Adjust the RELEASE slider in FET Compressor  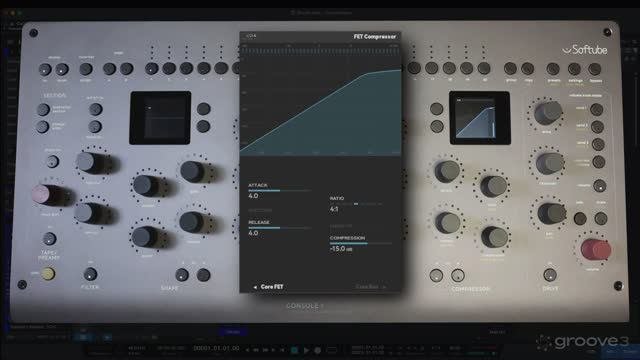(x=280, y=228)
